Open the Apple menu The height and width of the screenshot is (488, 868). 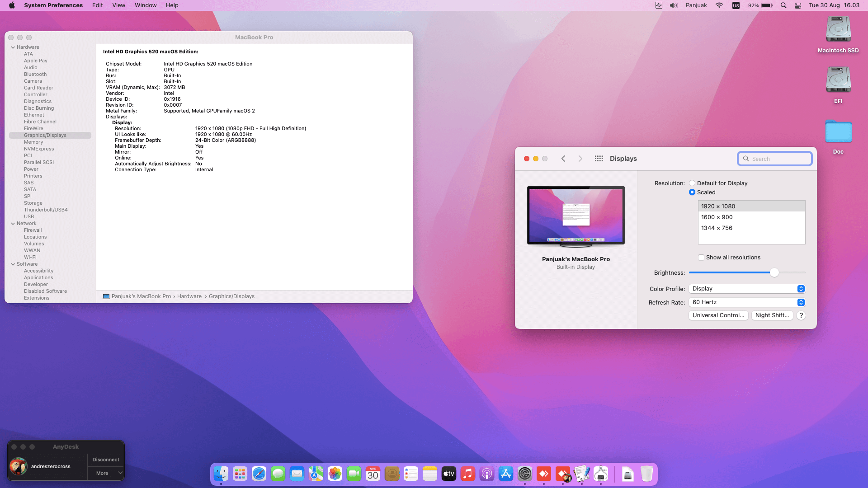point(12,5)
